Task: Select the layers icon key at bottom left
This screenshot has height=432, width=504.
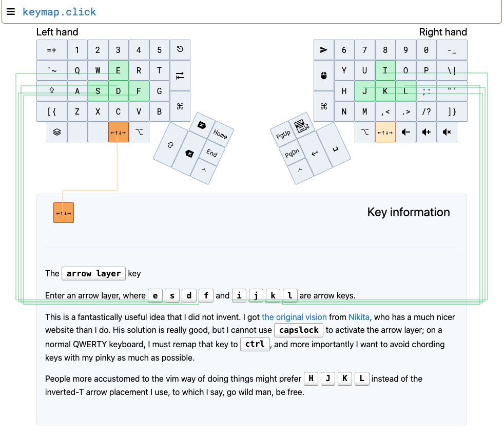Action: point(56,132)
